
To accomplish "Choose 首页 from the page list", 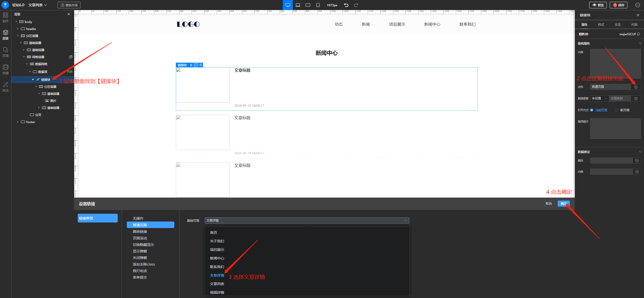I will [213, 233].
